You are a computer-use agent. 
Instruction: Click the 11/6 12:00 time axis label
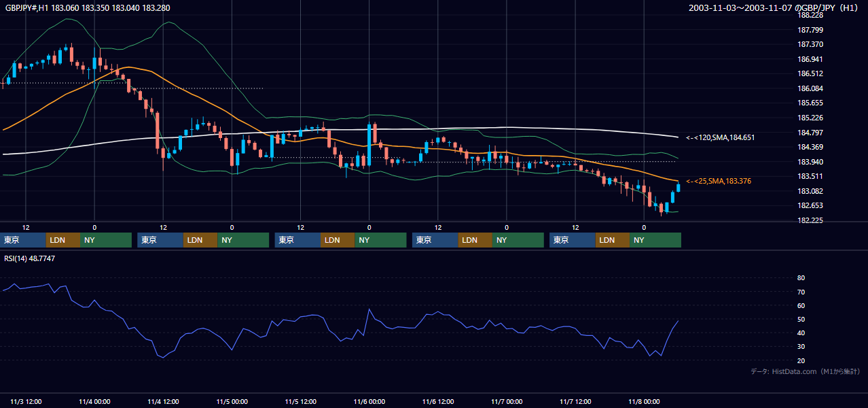[437, 402]
